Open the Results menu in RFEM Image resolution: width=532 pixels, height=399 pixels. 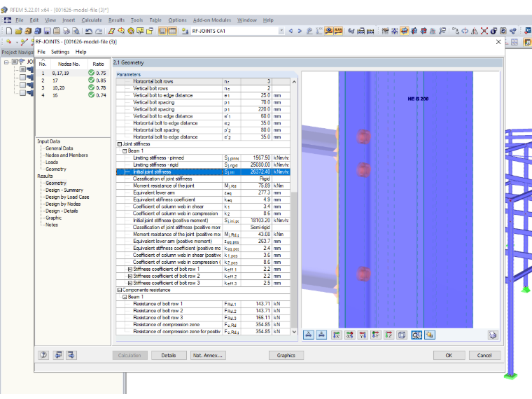pyautogui.click(x=116, y=20)
